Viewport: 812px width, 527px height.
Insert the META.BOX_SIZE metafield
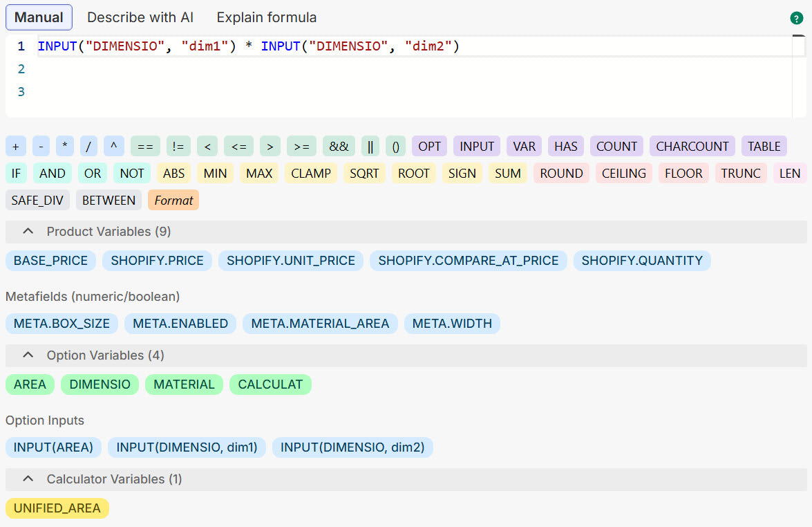(x=62, y=324)
